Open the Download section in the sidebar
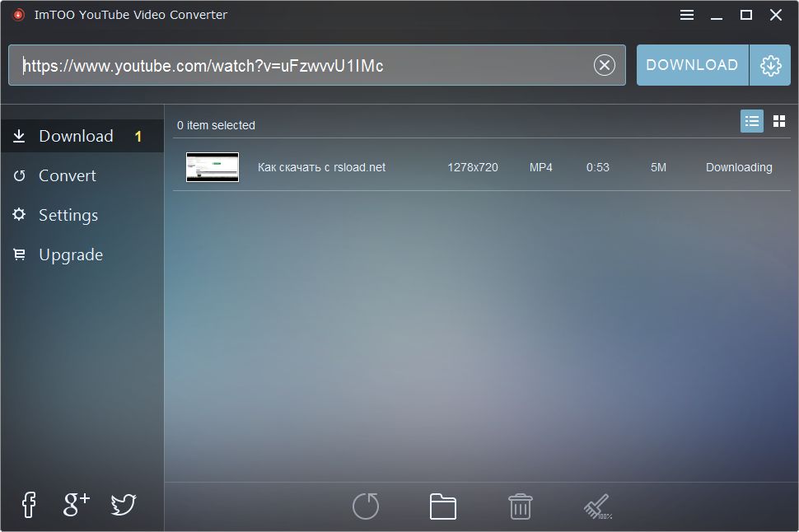 75,136
